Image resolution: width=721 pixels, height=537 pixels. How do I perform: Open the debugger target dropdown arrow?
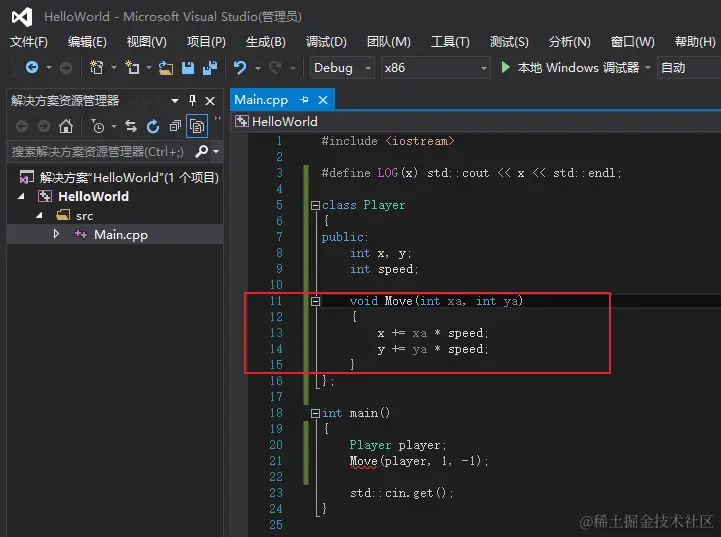[648, 68]
